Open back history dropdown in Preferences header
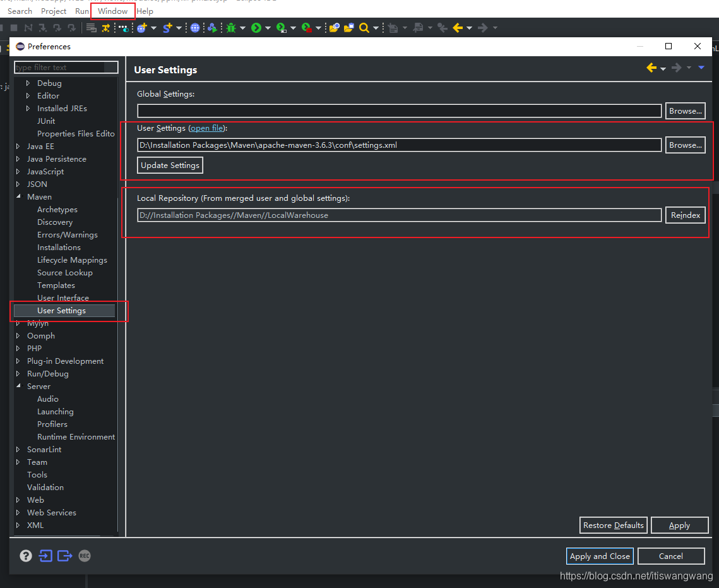Viewport: 719px width, 588px height. (663, 69)
